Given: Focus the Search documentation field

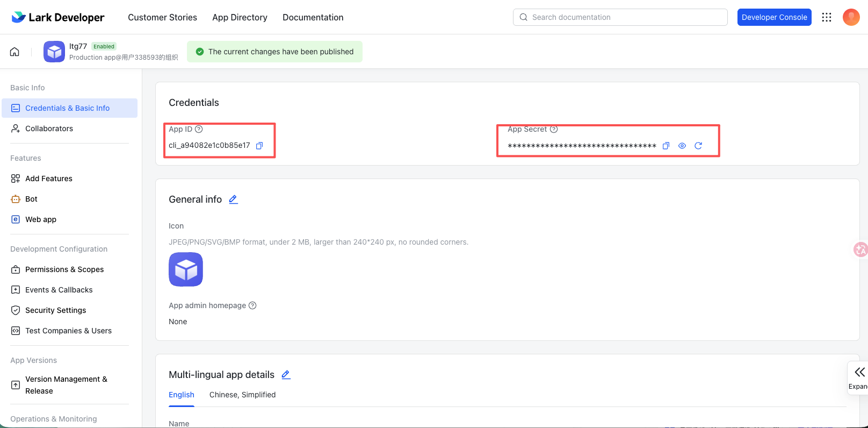Looking at the screenshot, I should click(x=623, y=17).
